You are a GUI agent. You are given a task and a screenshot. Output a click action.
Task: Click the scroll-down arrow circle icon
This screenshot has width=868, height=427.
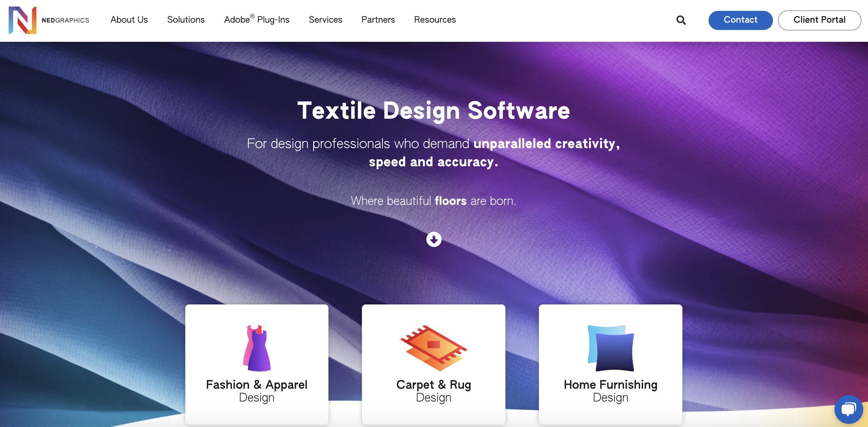[x=434, y=239]
